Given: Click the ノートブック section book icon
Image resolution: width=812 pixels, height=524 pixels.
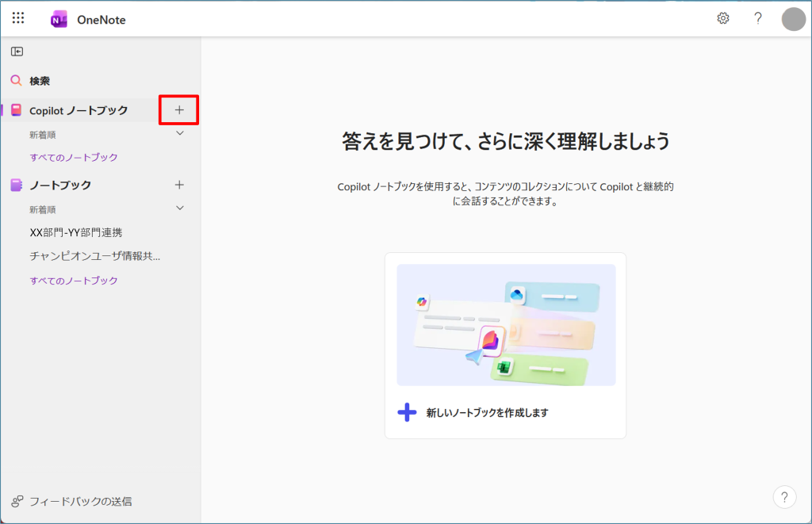Looking at the screenshot, I should click(17, 185).
